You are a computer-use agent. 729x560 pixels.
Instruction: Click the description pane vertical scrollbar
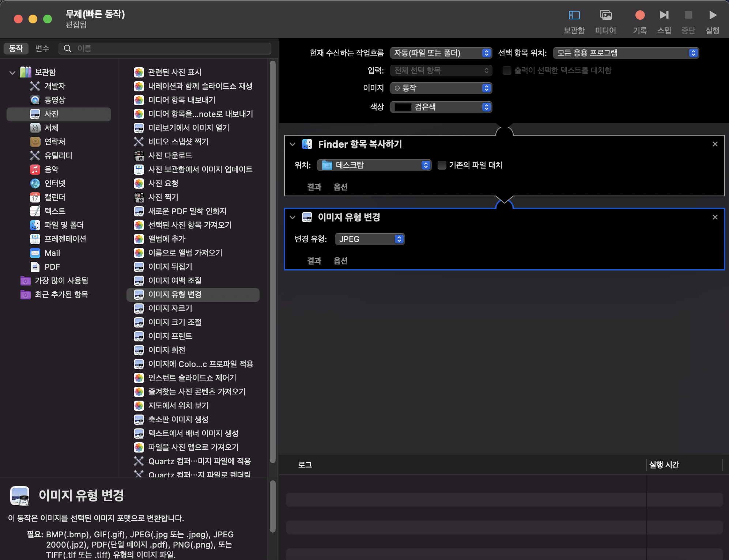(273, 507)
